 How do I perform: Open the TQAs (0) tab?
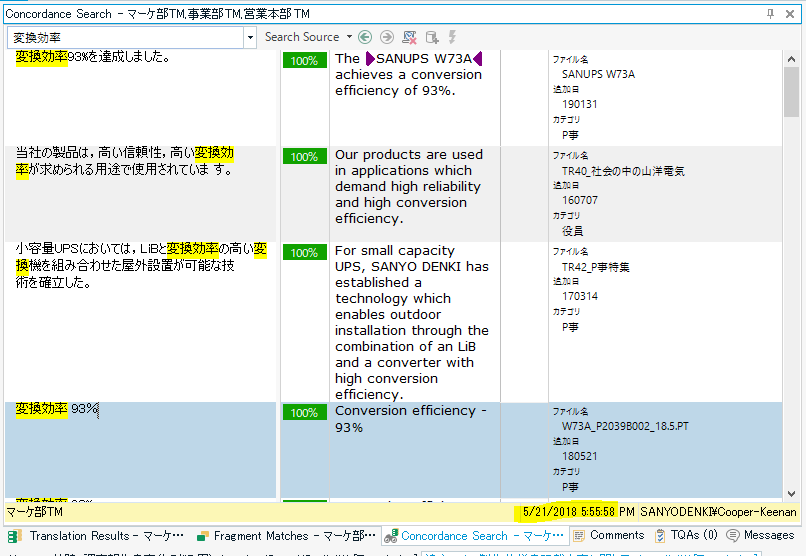(x=686, y=535)
